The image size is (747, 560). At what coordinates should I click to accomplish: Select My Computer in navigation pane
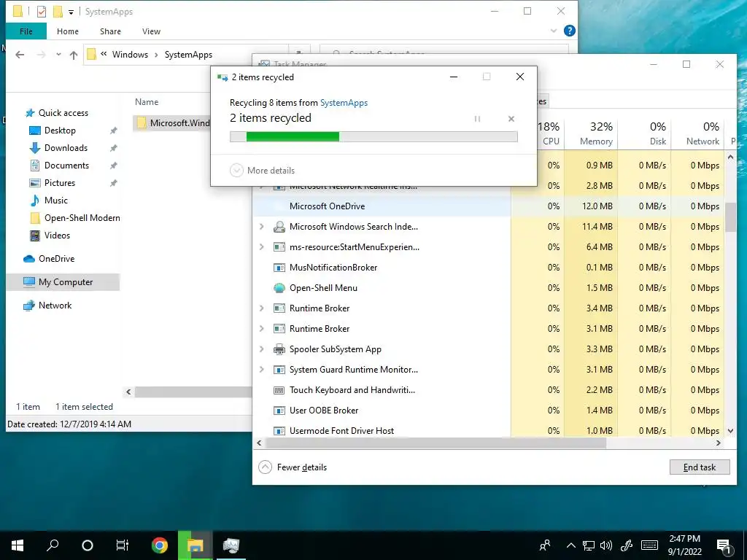pyautogui.click(x=63, y=282)
